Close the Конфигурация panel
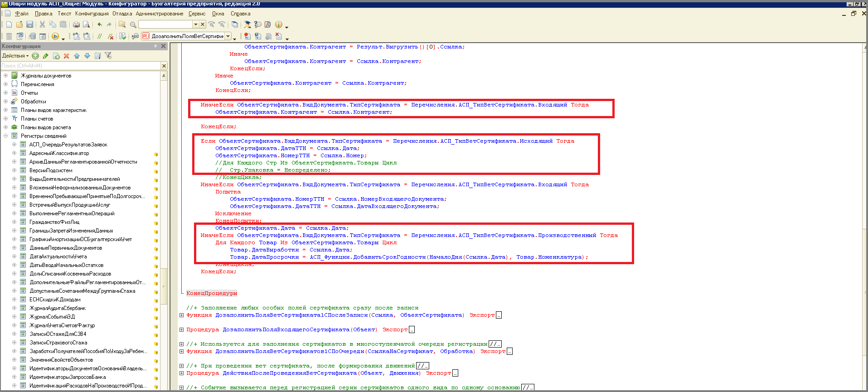Screen dimensions: 868x392 click(x=163, y=46)
